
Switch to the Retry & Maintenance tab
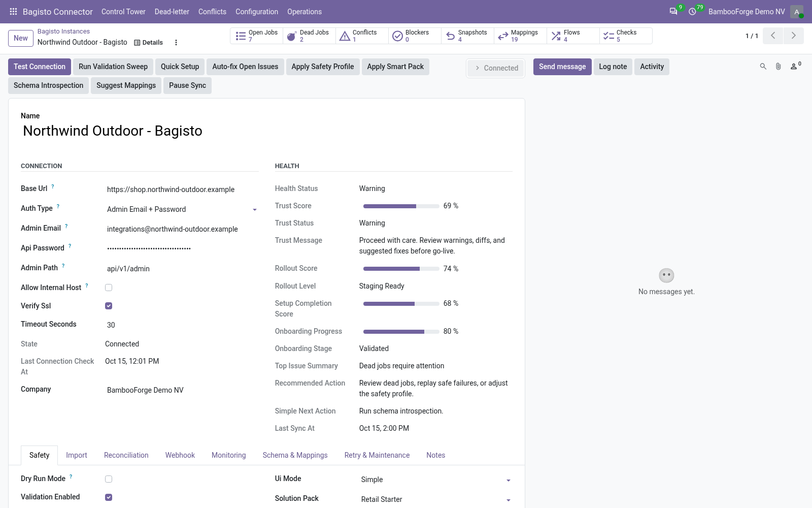click(x=377, y=455)
